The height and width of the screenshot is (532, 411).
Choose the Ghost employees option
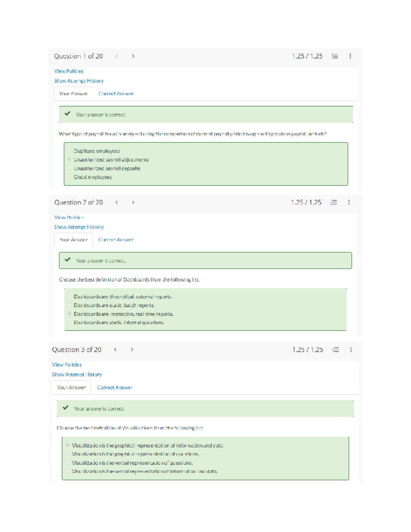tap(70, 177)
